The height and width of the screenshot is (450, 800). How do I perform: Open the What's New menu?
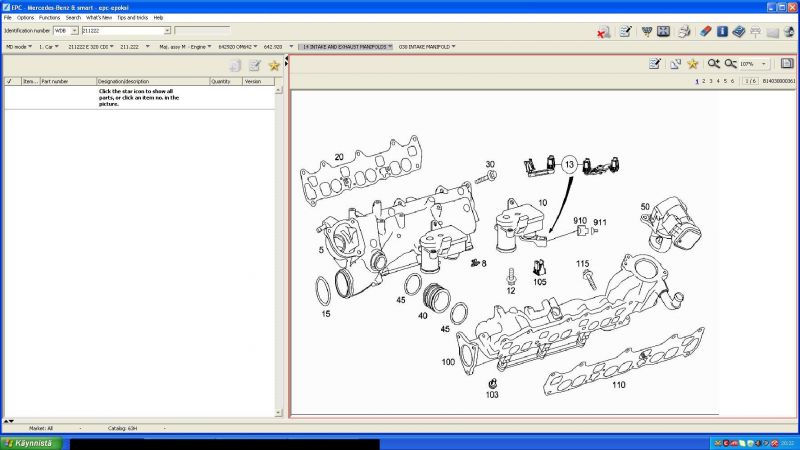[x=99, y=17]
